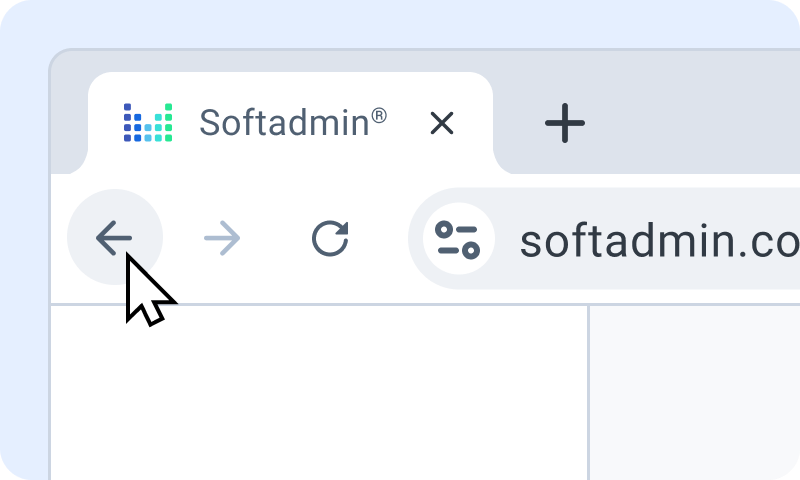Open a new tab with the plus button
800x480 pixels.
pos(565,123)
